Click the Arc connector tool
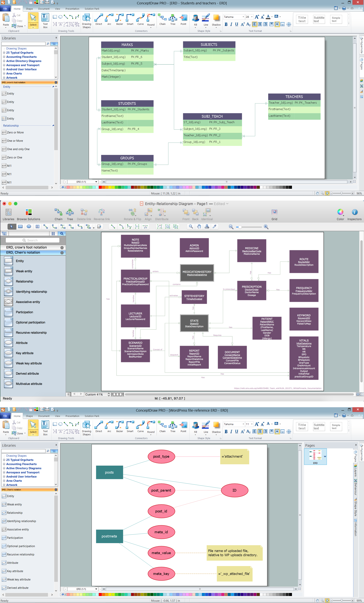Screen dimensions: 364x603 tap(109, 22)
